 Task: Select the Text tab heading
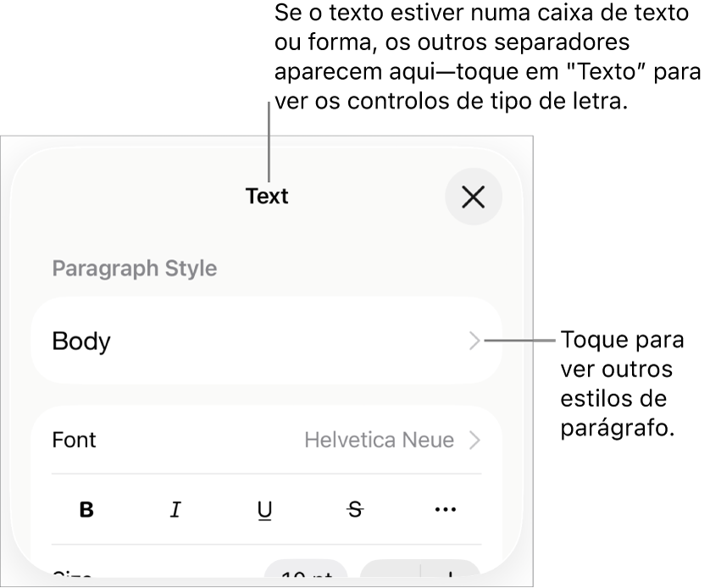267,197
